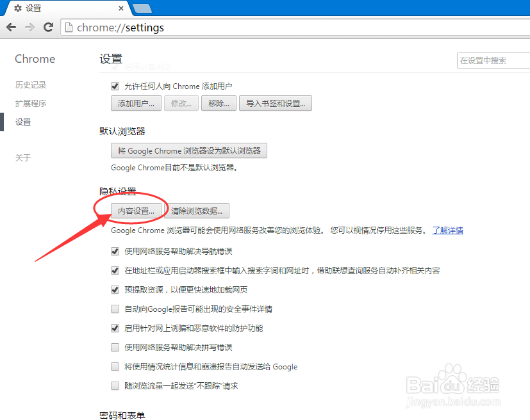Enable 自动向Google报告安全事件详情 checkbox
The width and height of the screenshot is (530, 420).
(115, 309)
